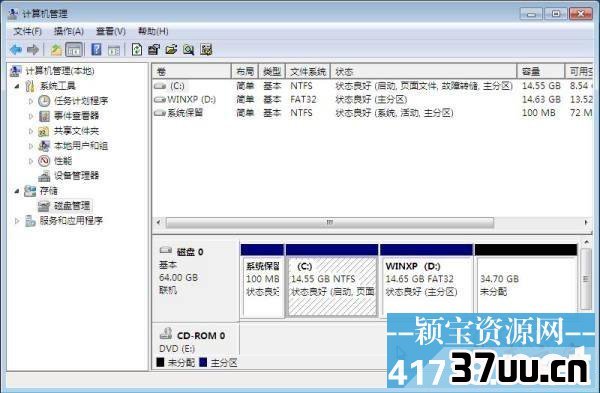Viewport: 600px width, 393px height.
Task: Expand the 任务计划程序 tree node
Action: coord(31,101)
